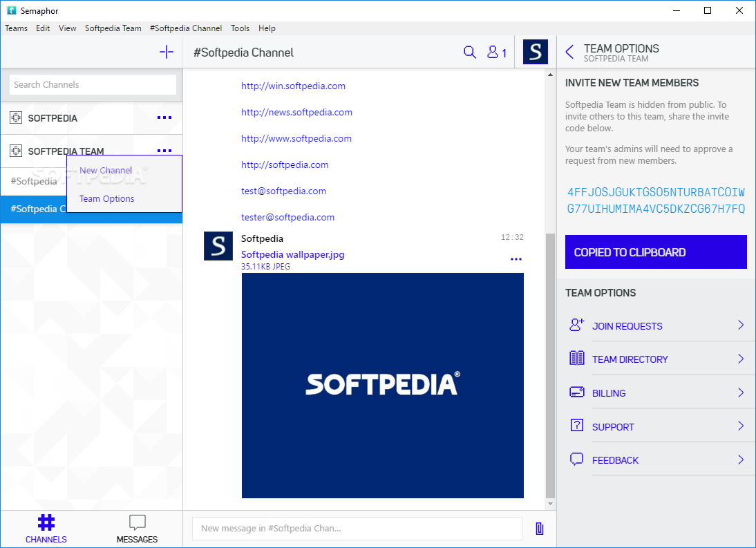The image size is (756, 548).
Task: Click the 12:32 message timestamp
Action: (512, 237)
